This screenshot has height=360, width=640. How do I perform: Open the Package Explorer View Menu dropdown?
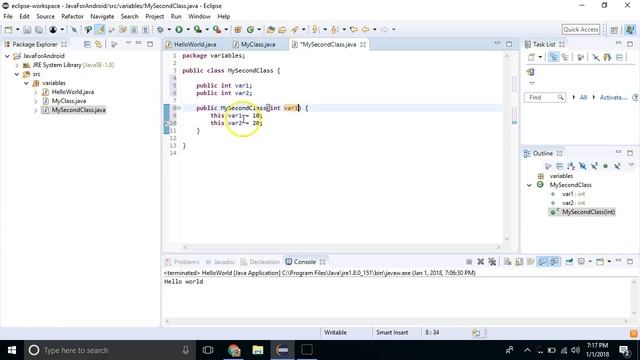coord(129,43)
